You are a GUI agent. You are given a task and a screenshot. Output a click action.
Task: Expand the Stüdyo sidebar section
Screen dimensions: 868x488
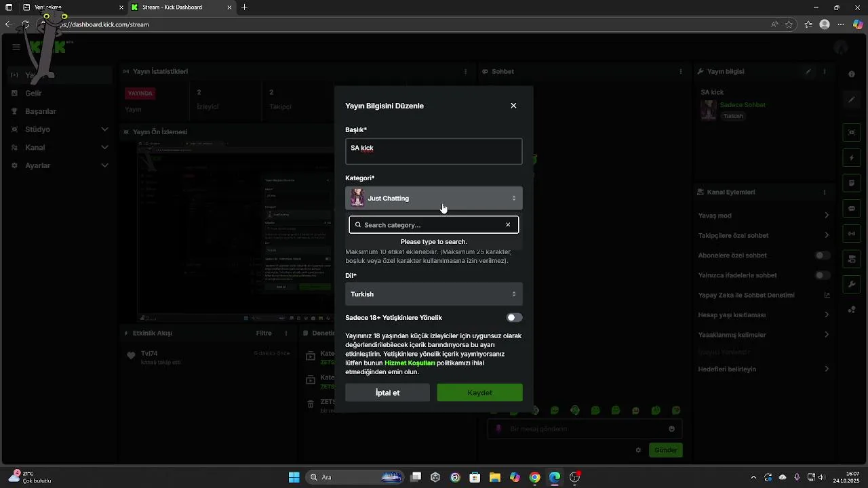[x=104, y=129]
